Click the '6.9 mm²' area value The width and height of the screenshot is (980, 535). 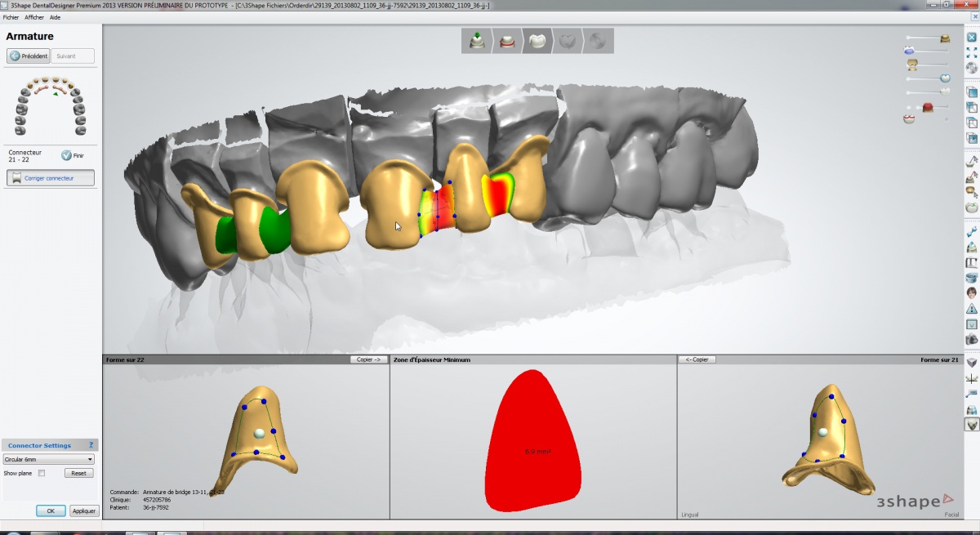(x=538, y=451)
